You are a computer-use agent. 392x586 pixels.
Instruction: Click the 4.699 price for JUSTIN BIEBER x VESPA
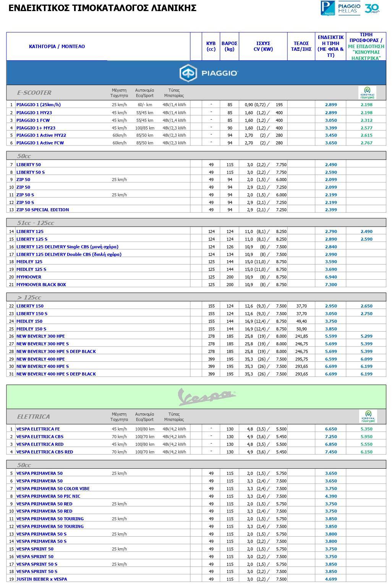click(331, 579)
